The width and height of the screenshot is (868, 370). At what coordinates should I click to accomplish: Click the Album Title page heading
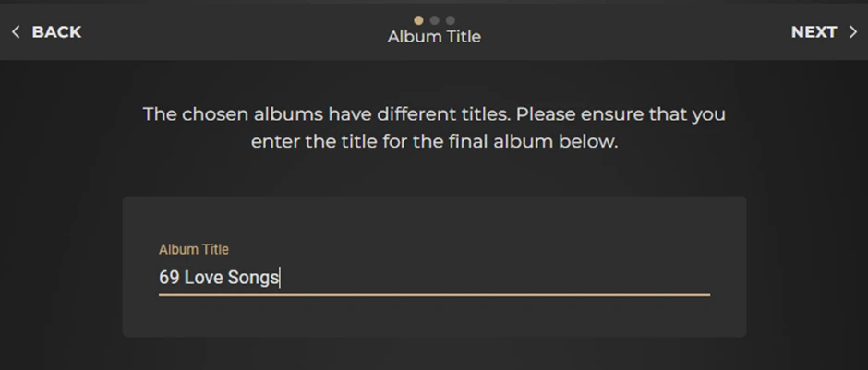click(x=434, y=37)
